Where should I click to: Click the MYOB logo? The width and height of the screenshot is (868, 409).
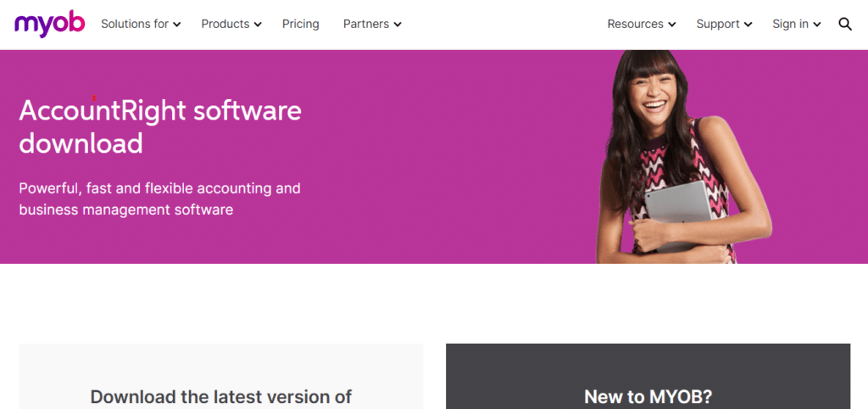(x=49, y=24)
